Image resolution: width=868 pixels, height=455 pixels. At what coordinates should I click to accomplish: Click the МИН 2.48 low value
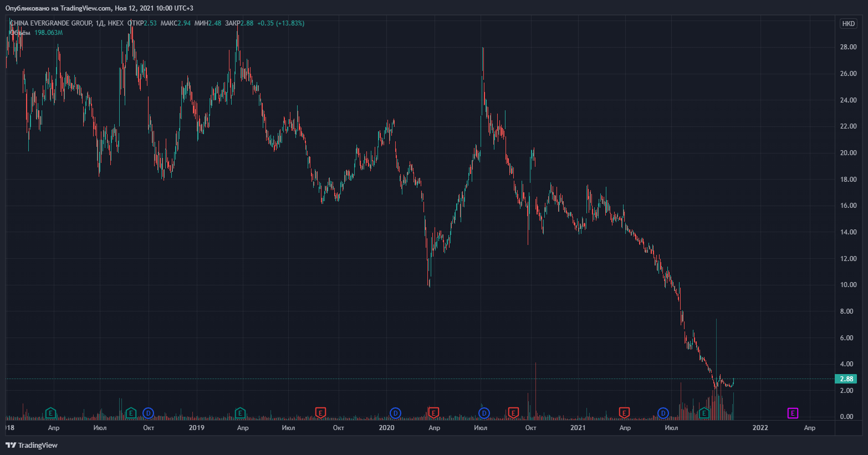pyautogui.click(x=208, y=23)
